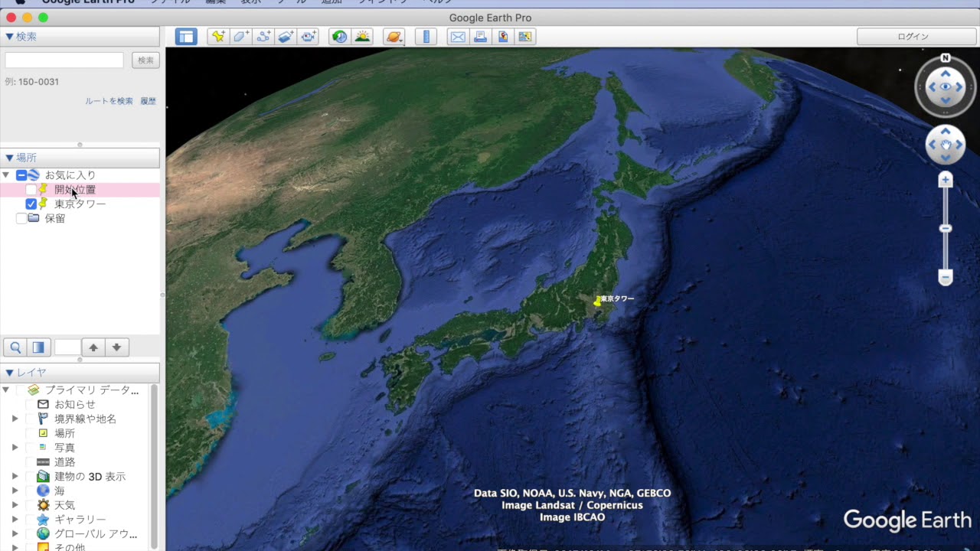Enable the 建物の 3D 表示 layer checkbox

point(31,476)
